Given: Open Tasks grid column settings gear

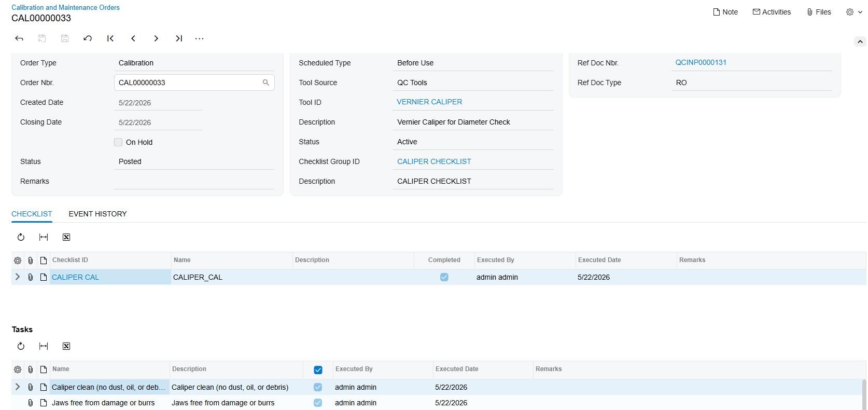Looking at the screenshot, I should point(18,370).
